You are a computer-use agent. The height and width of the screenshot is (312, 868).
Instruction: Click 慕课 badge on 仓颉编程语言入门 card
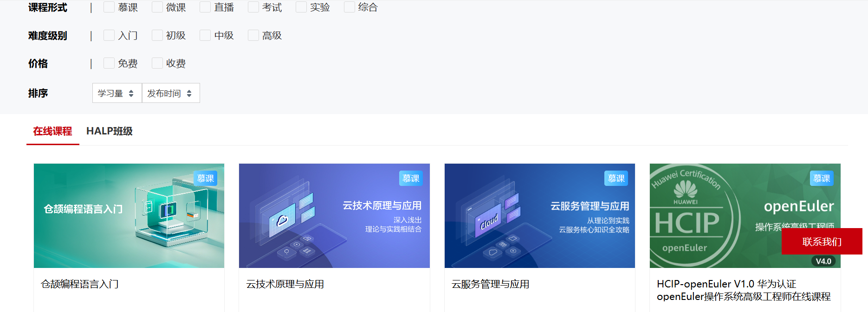point(206,178)
